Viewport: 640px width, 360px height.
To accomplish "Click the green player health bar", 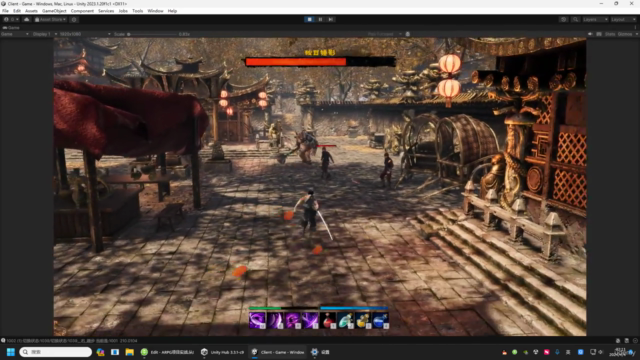I will (x=283, y=308).
